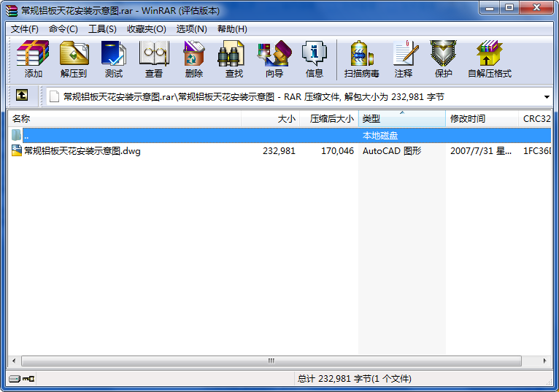Click the key password icon in status bar
This screenshot has width=559, height=392.
[28, 378]
